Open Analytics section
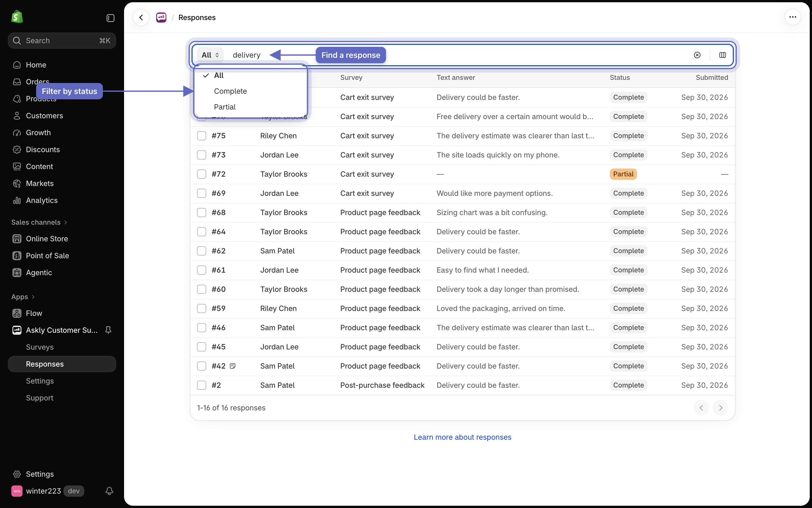The height and width of the screenshot is (508, 812). point(62,200)
